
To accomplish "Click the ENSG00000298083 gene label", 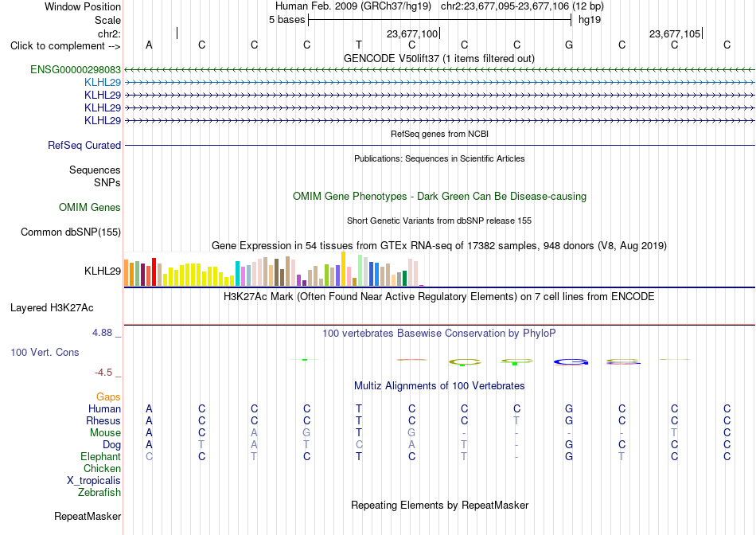I will click(x=76, y=69).
